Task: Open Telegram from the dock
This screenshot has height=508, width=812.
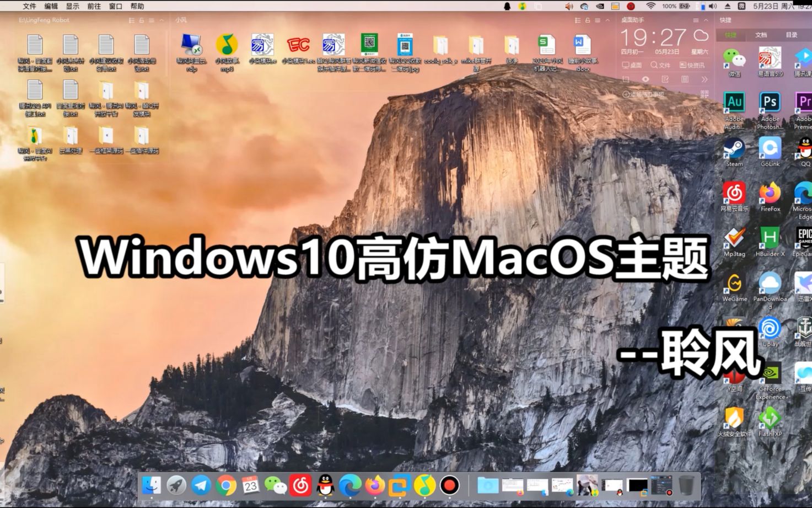Action: pos(201,485)
